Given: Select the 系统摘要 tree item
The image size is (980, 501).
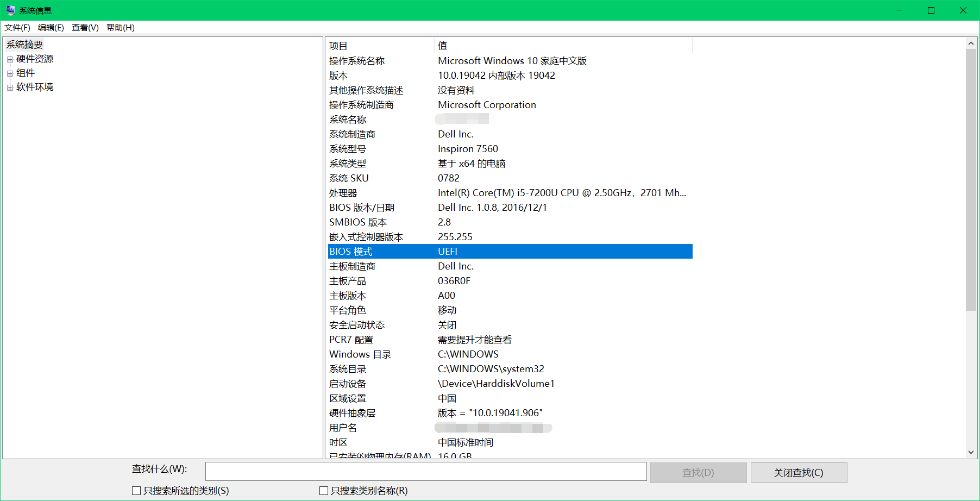Looking at the screenshot, I should (x=24, y=44).
